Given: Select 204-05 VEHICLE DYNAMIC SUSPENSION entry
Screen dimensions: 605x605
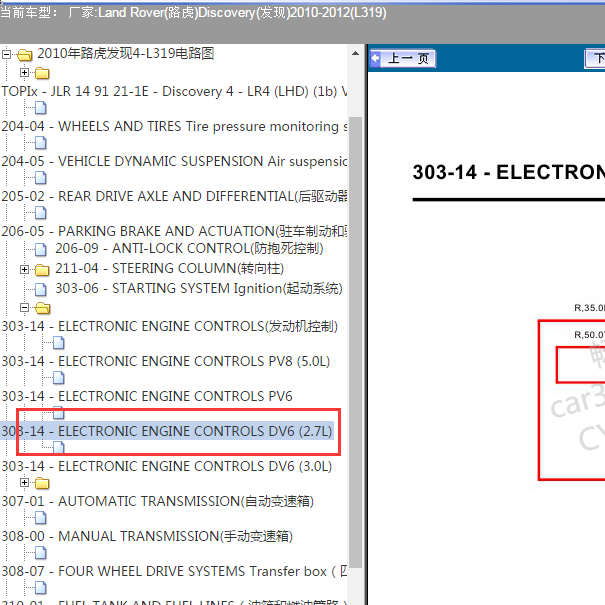Looking at the screenshot, I should pos(174,161).
